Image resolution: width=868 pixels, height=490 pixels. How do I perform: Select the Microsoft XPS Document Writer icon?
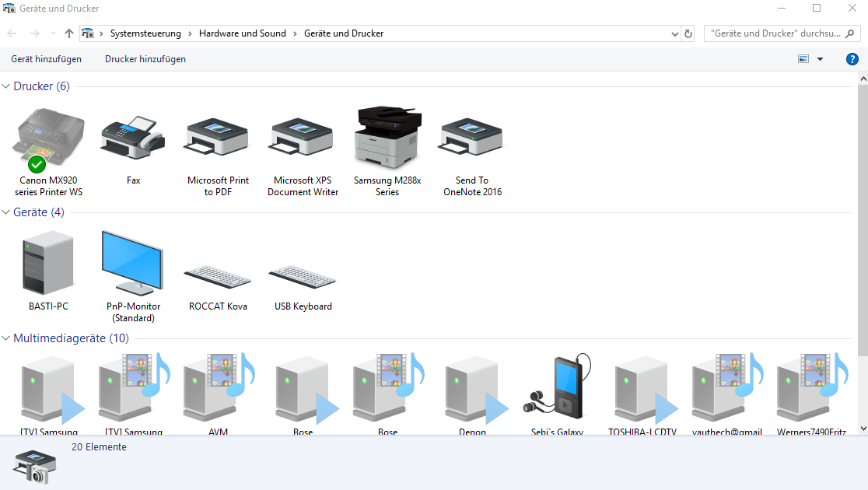pyautogui.click(x=303, y=138)
